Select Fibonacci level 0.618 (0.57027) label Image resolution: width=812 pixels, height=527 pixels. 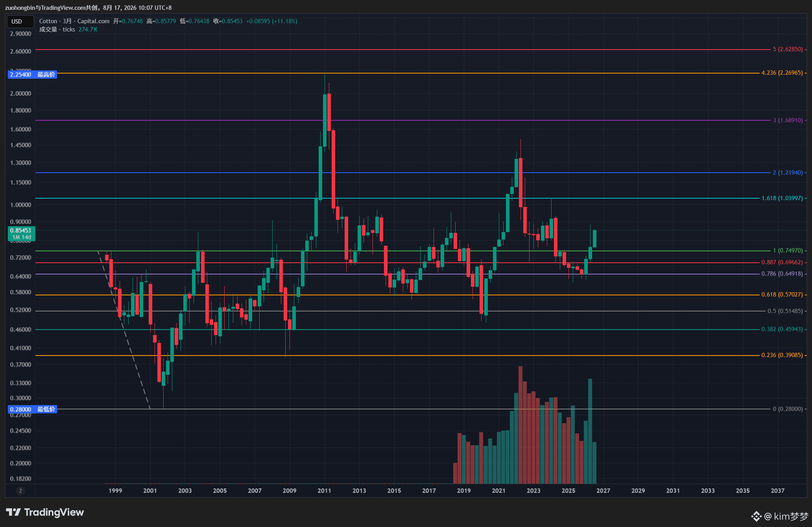(x=782, y=295)
